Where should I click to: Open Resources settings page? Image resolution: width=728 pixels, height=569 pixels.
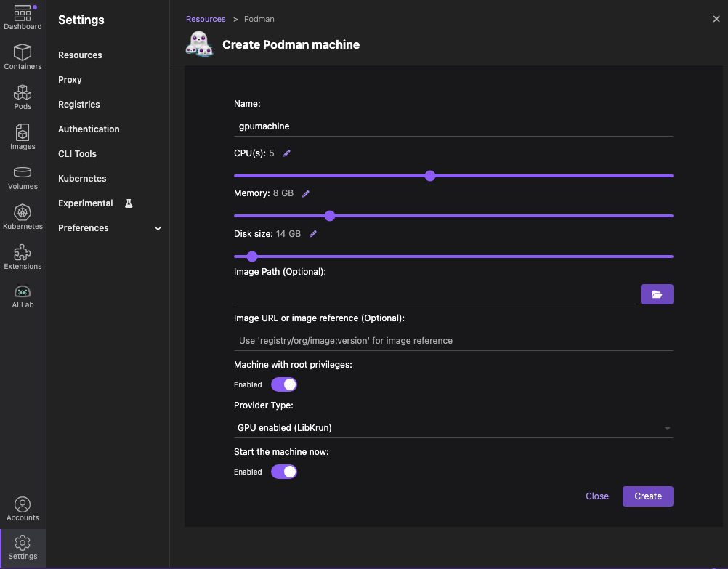coord(80,55)
